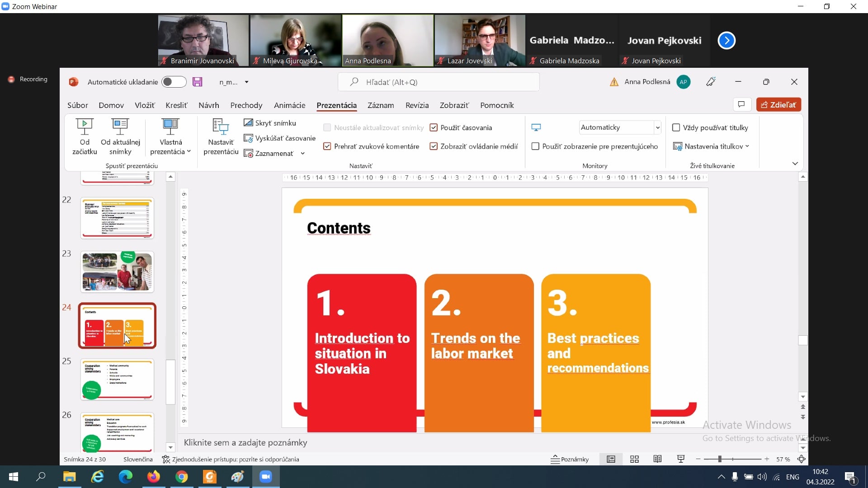Switch to slide sorter view icon
Viewport: 868px width, 488px height.
point(634,459)
